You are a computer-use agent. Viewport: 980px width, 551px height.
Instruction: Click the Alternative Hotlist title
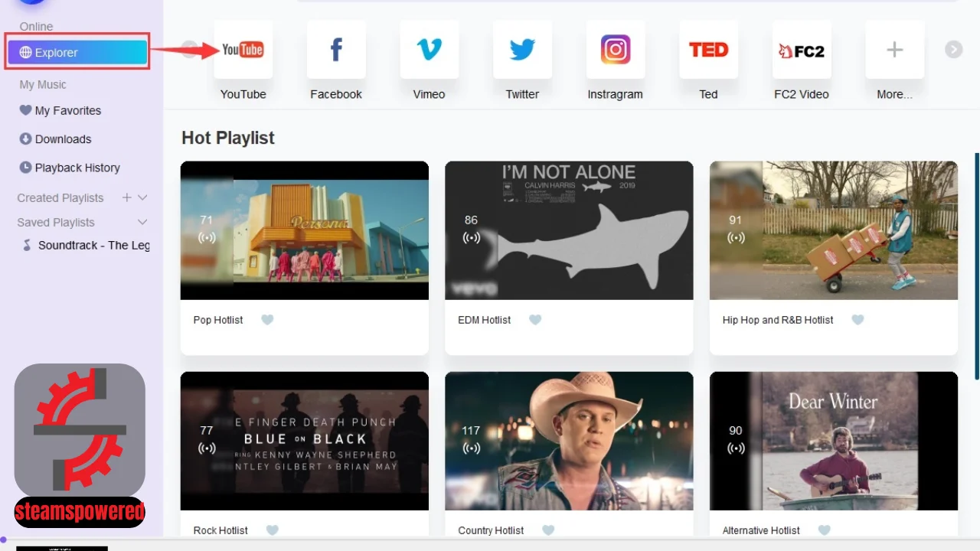[x=761, y=530]
